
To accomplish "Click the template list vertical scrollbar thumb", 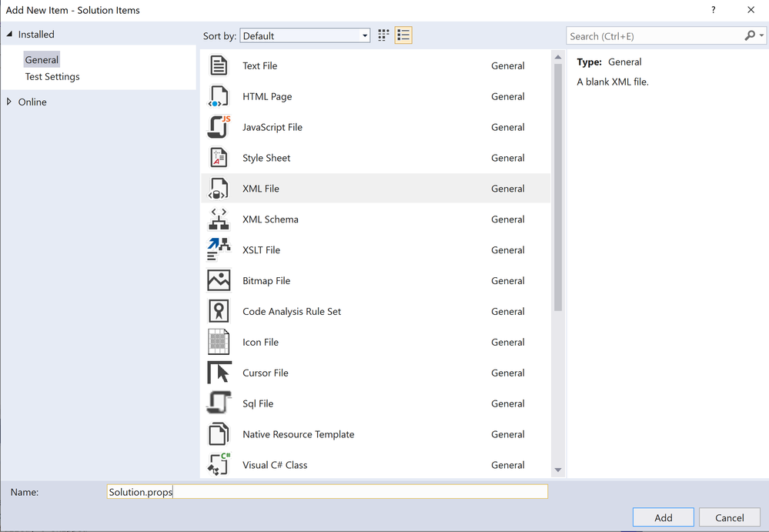I will tap(558, 187).
